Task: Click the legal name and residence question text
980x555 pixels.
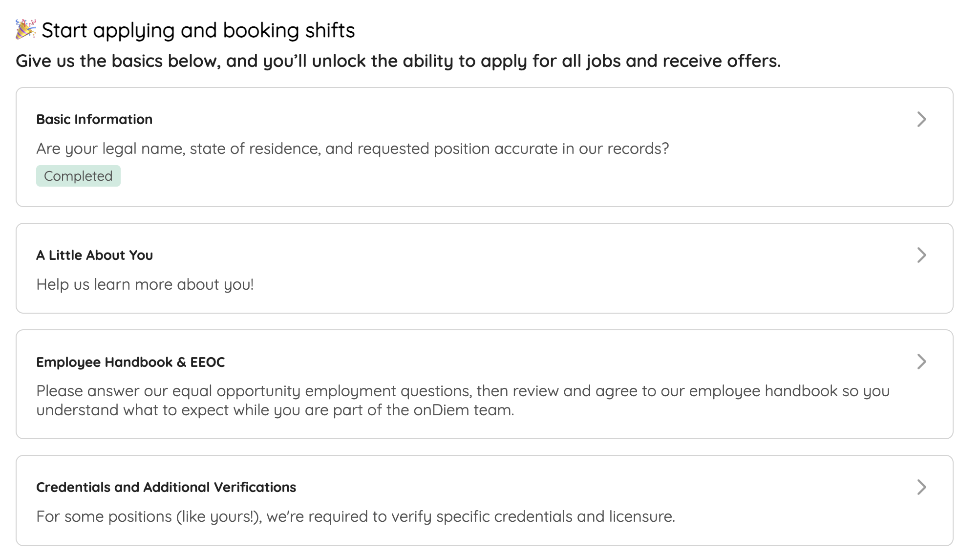Action: coord(352,149)
